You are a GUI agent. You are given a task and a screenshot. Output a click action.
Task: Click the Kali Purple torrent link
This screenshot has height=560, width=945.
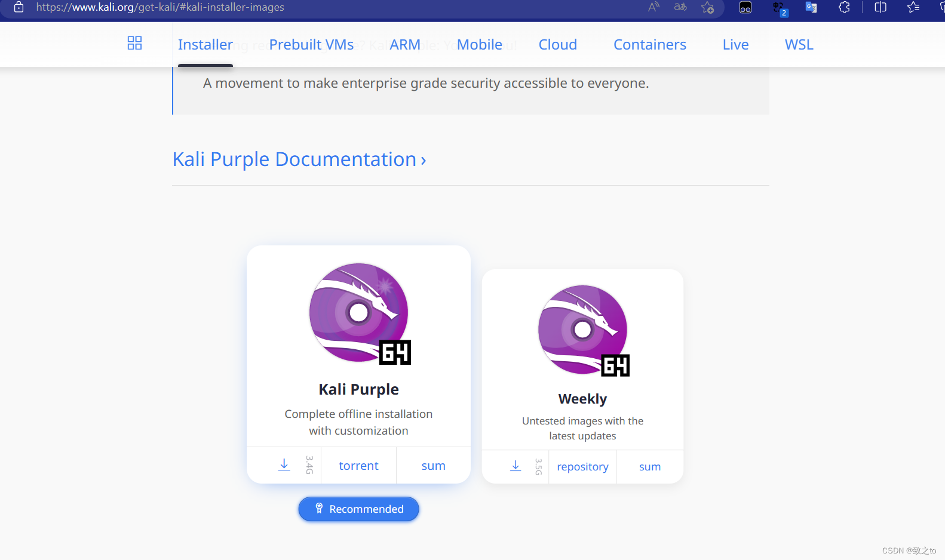358,466
